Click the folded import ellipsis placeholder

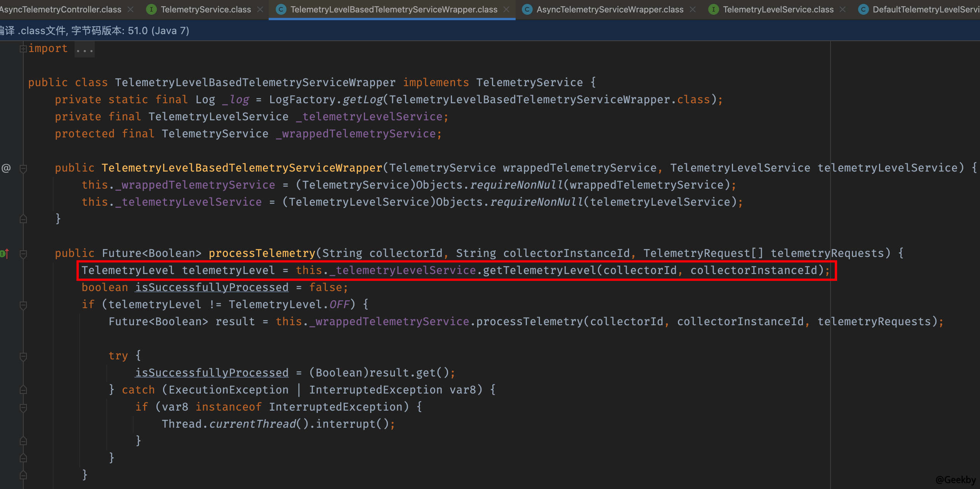click(84, 49)
